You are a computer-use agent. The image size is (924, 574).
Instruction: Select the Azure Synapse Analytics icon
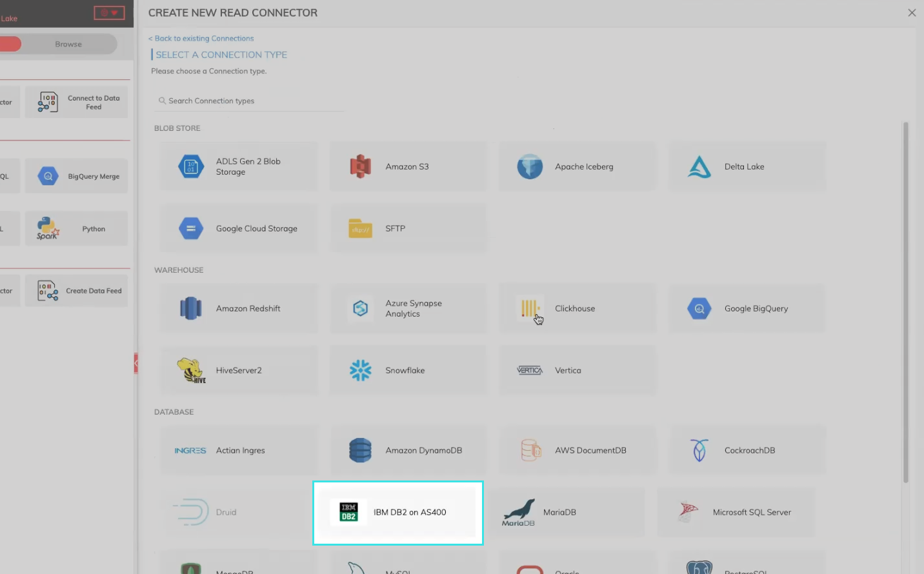point(360,308)
